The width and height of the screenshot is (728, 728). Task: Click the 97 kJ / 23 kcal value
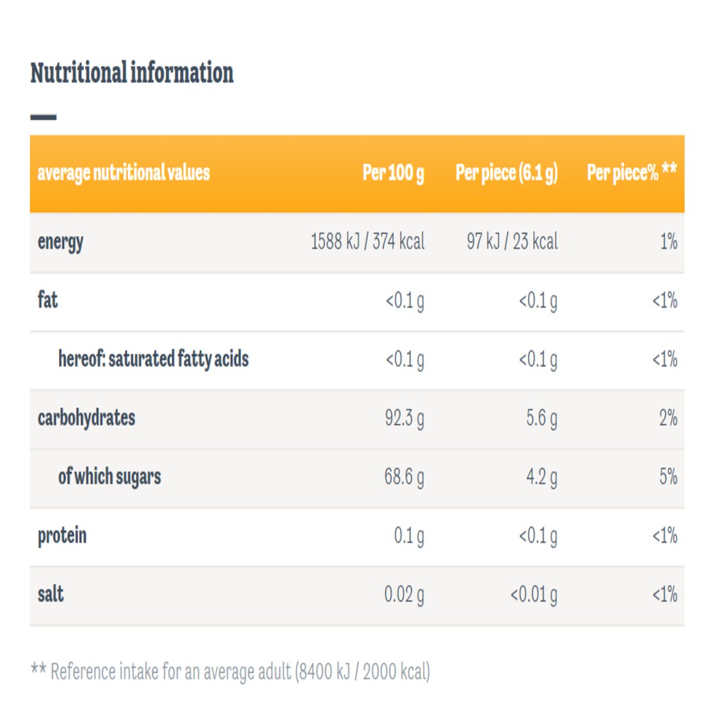pos(512,242)
